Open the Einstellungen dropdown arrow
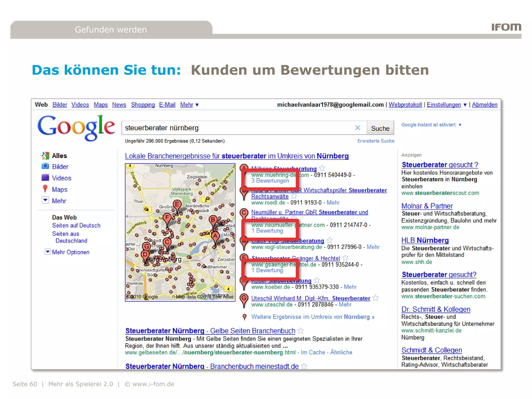Viewport: 532px width, 399px height. (465, 105)
